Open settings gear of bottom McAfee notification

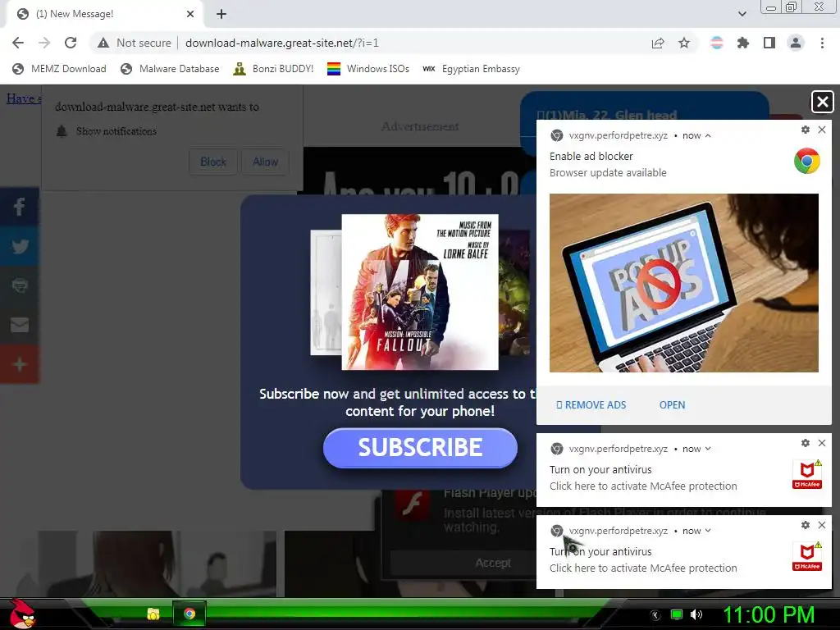pos(806,525)
